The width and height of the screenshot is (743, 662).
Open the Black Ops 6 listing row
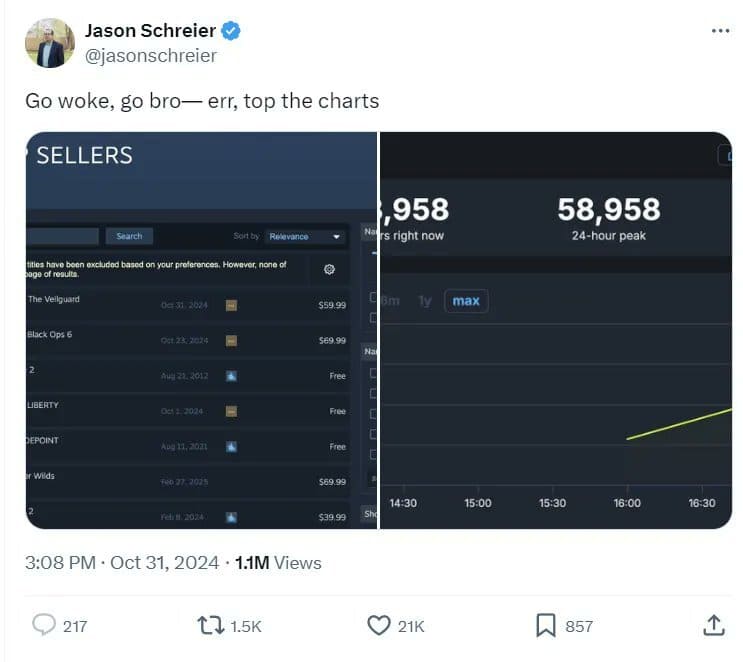click(x=188, y=340)
